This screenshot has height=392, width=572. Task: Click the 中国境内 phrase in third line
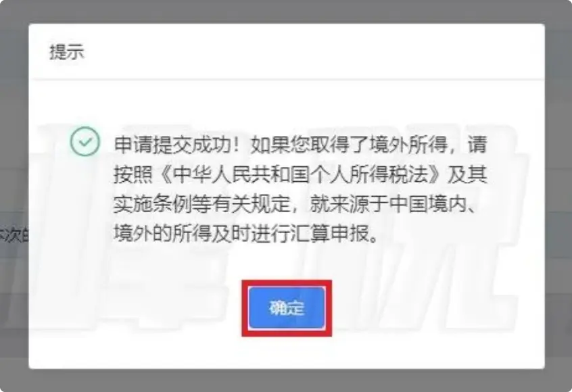[x=428, y=204]
